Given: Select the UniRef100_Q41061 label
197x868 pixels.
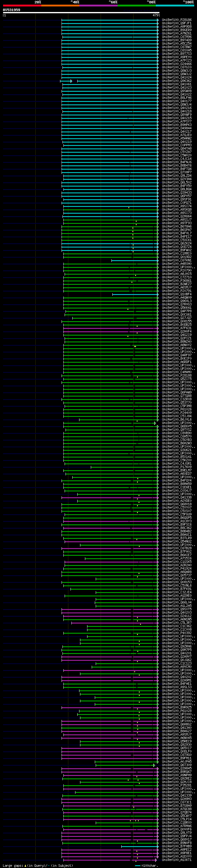Looking at the screenshot, I should pyautogui.click(x=176, y=84).
